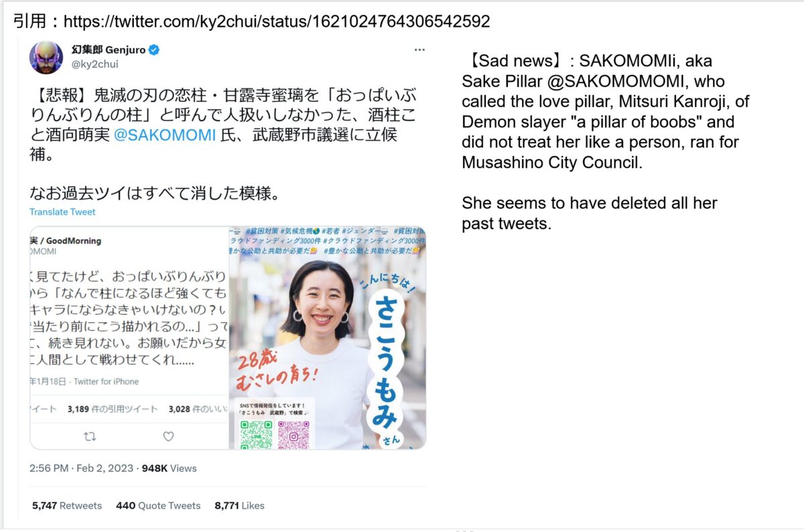This screenshot has height=532, width=804.
Task: View the 440 Quote Tweets list
Action: coord(158,506)
